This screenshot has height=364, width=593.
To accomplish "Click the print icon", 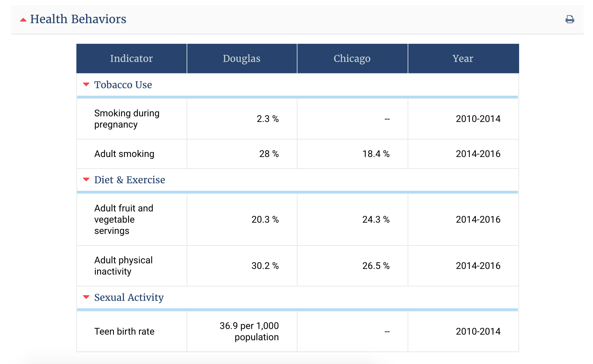I will point(570,19).
